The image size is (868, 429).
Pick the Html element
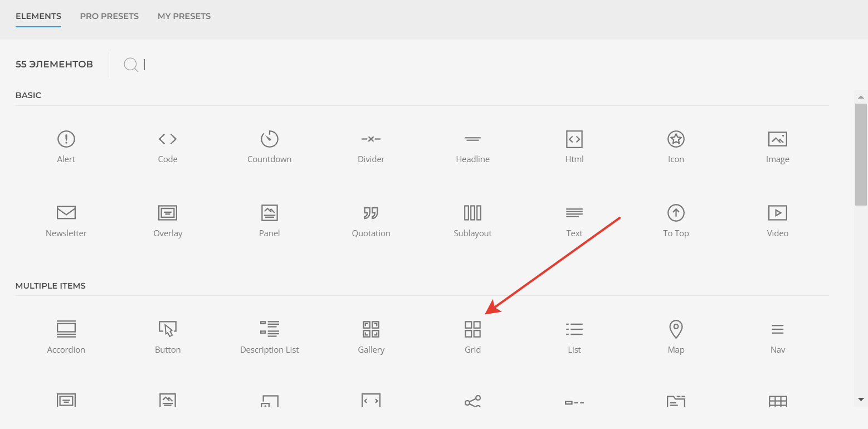[574, 147]
